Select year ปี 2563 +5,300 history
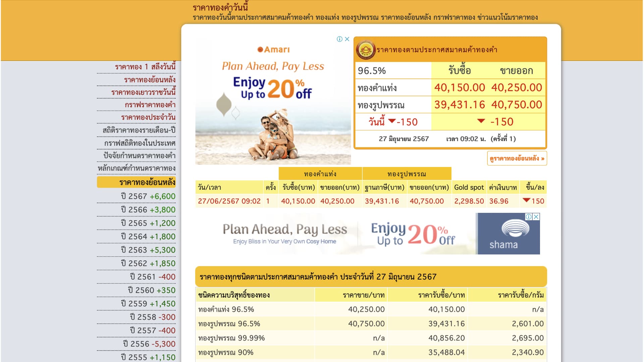 click(148, 250)
